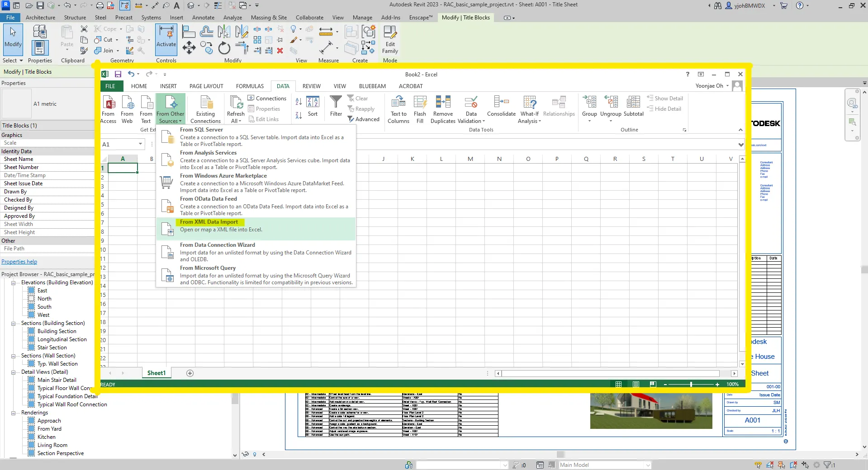The image size is (868, 470).
Task: Enable Page Break Preview view
Action: (653, 384)
